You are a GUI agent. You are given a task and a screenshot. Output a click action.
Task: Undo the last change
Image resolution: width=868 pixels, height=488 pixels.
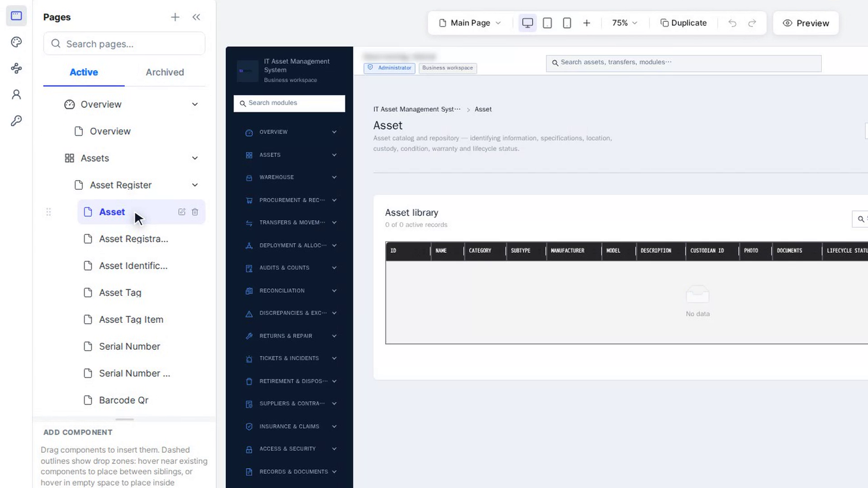732,23
